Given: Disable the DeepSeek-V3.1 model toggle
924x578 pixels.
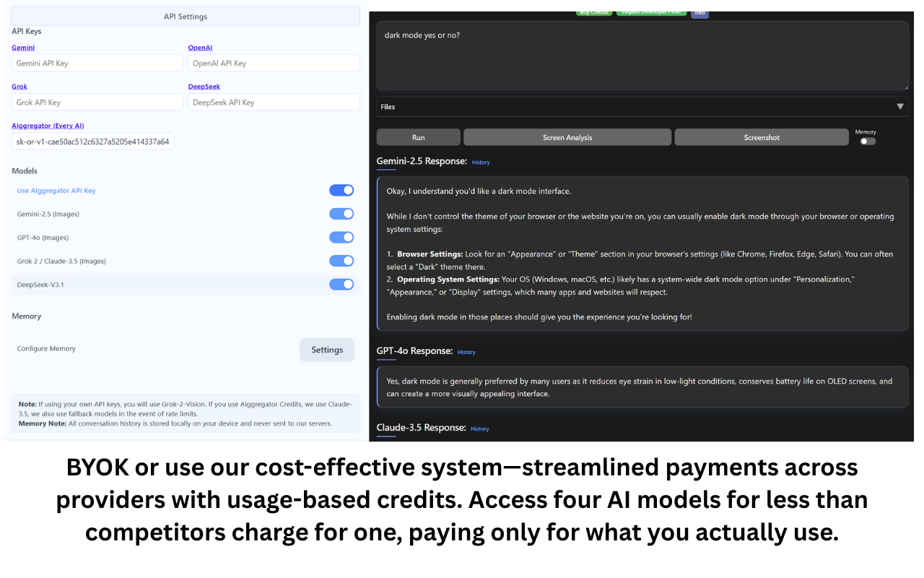Looking at the screenshot, I should tap(341, 284).
